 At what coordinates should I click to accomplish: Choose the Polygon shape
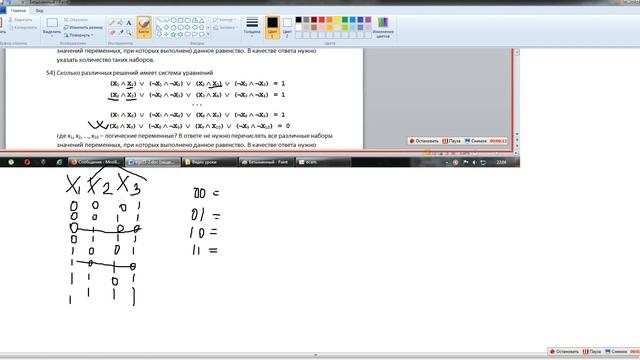(x=195, y=20)
